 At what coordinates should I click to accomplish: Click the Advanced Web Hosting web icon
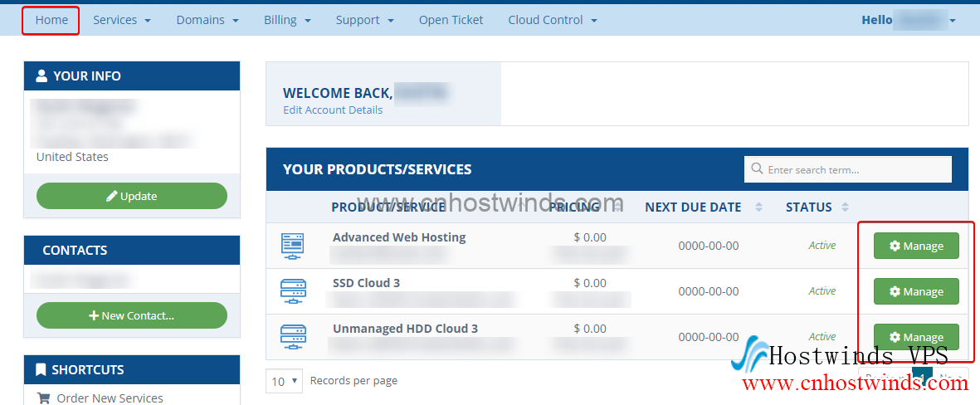click(292, 246)
